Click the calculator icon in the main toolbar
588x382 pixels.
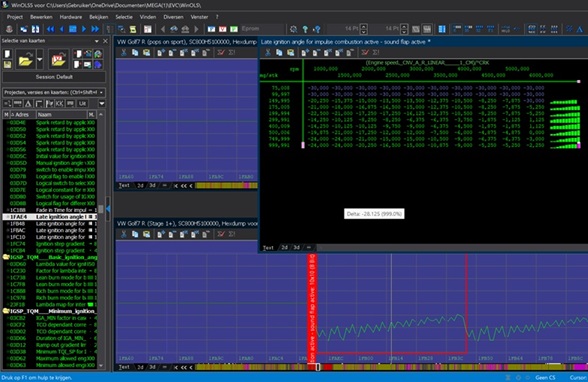[x=148, y=29]
